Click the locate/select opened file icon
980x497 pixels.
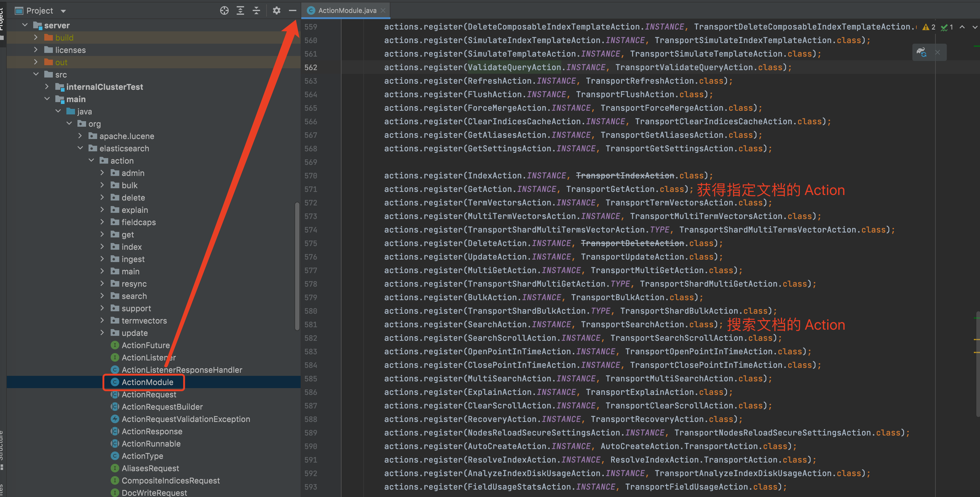[224, 11]
